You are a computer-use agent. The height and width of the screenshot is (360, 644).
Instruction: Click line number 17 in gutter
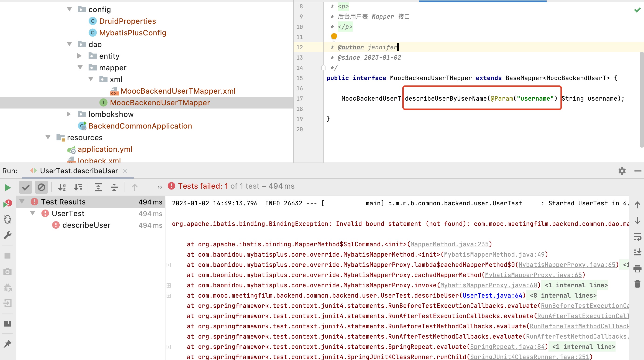[299, 98]
